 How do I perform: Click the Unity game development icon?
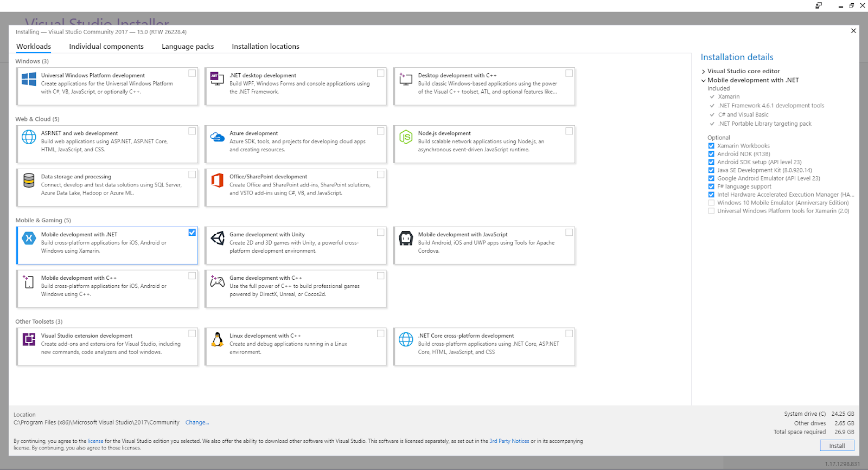[x=217, y=238]
